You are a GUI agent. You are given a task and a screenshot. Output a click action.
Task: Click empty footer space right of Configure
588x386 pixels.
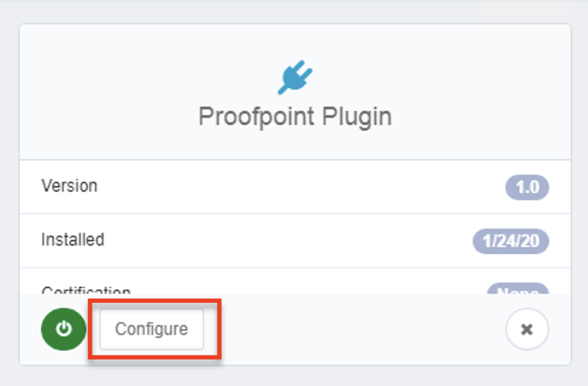tap(355, 329)
